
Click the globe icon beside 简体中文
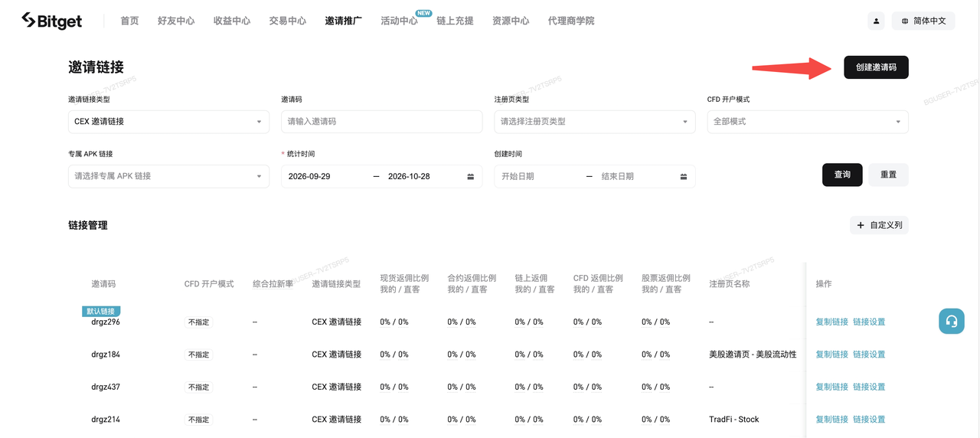[905, 21]
